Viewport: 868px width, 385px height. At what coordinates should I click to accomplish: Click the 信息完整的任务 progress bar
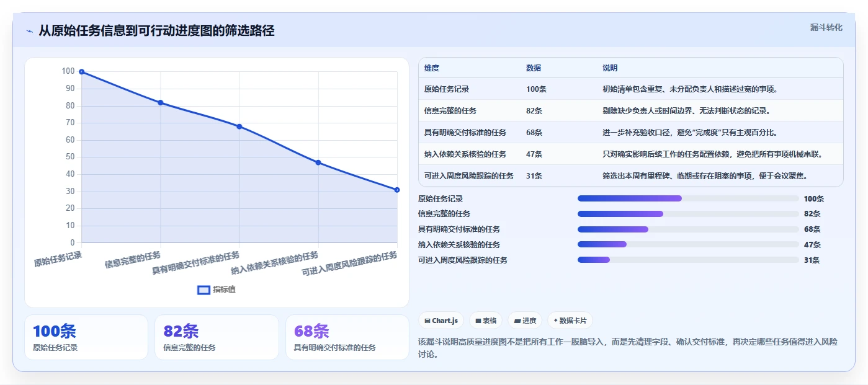(688, 214)
